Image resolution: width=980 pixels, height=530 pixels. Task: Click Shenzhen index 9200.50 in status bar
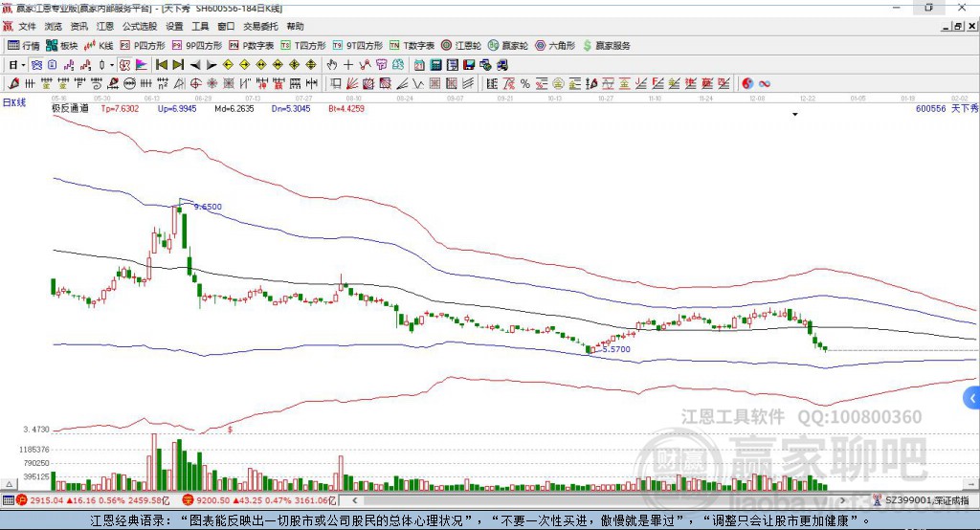pos(212,500)
